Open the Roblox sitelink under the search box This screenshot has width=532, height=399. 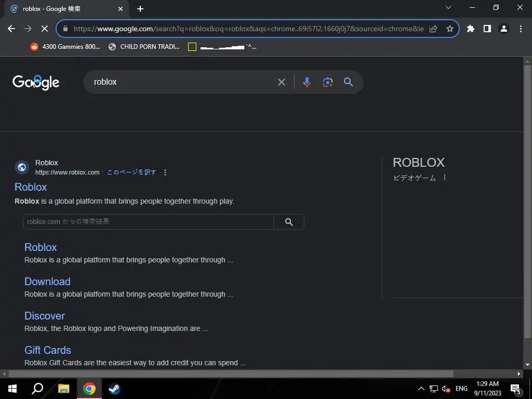[41, 247]
